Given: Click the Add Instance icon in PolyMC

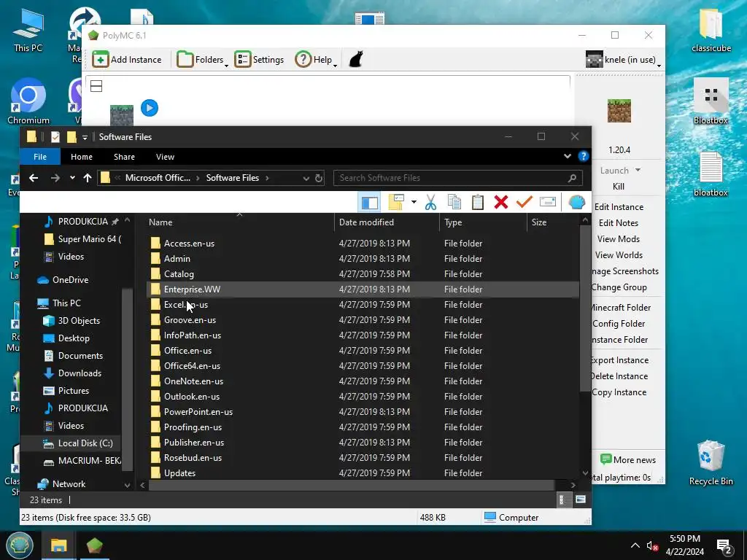Looking at the screenshot, I should 101,60.
